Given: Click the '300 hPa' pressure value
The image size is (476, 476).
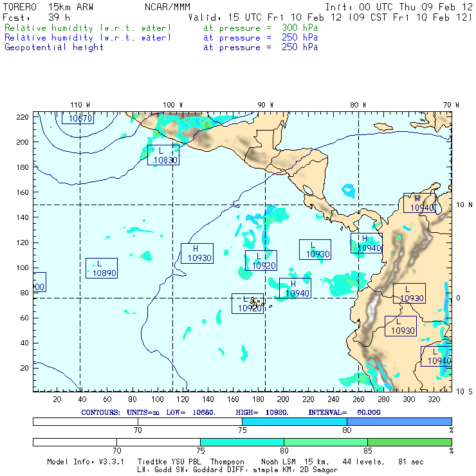Looking at the screenshot, I should [x=300, y=28].
